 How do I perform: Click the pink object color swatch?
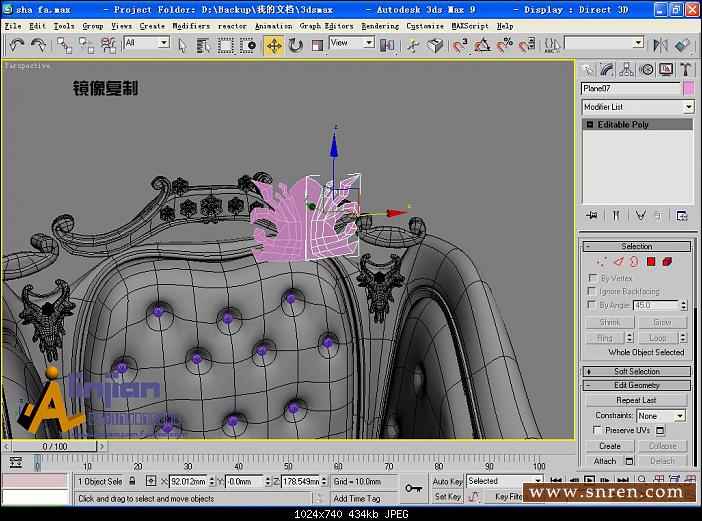coord(688,89)
